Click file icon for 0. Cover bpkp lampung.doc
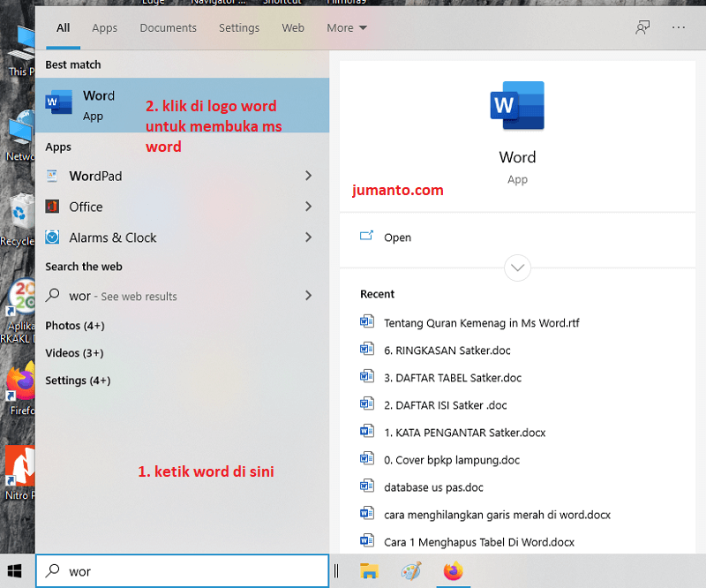 tap(367, 459)
